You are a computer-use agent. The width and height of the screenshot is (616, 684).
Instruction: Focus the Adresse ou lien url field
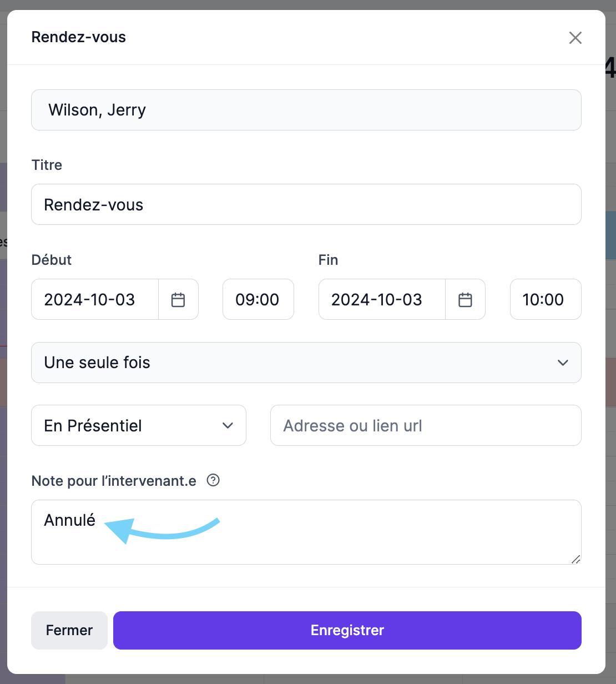(426, 425)
